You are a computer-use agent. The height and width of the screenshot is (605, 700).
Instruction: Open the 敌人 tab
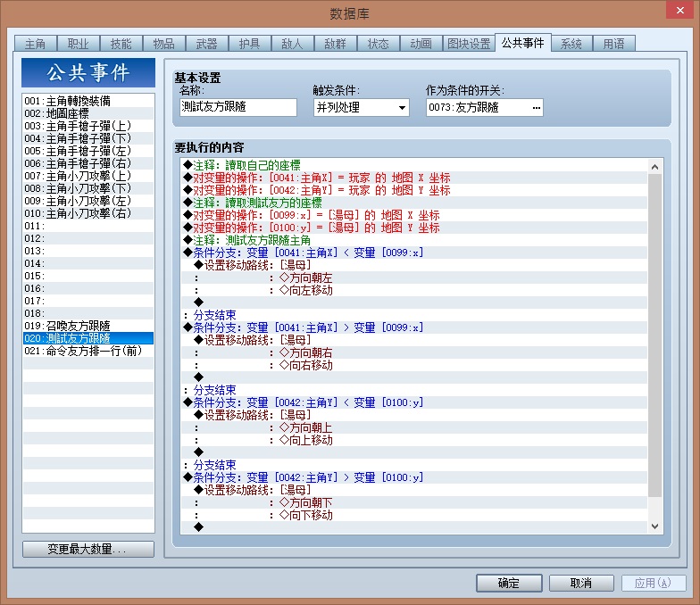point(293,44)
